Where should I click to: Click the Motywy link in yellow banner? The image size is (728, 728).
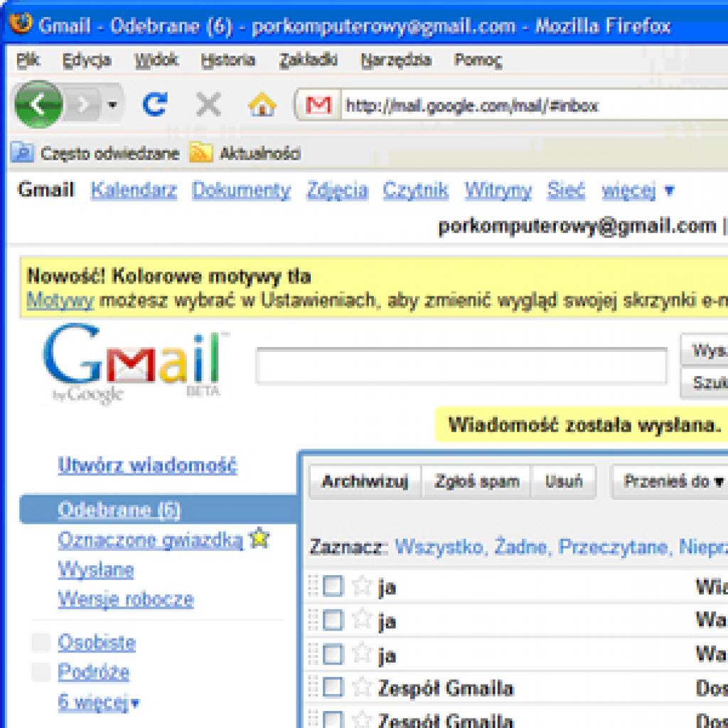pyautogui.click(x=60, y=301)
